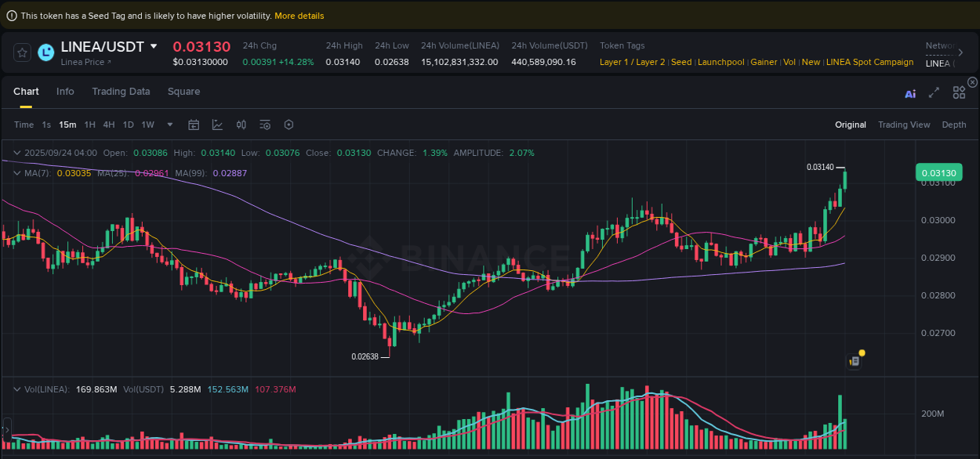
Task: Collapse the OHLC info row chevron
Action: pyautogui.click(x=17, y=153)
